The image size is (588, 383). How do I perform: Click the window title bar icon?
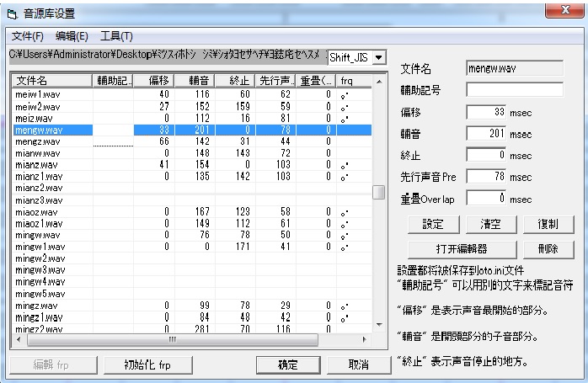pyautogui.click(x=12, y=14)
